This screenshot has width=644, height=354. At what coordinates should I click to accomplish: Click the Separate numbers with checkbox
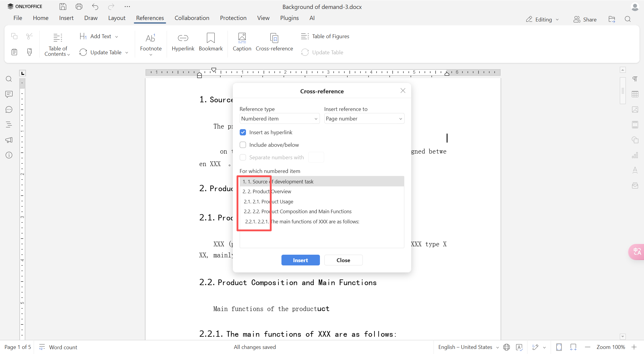point(243,157)
